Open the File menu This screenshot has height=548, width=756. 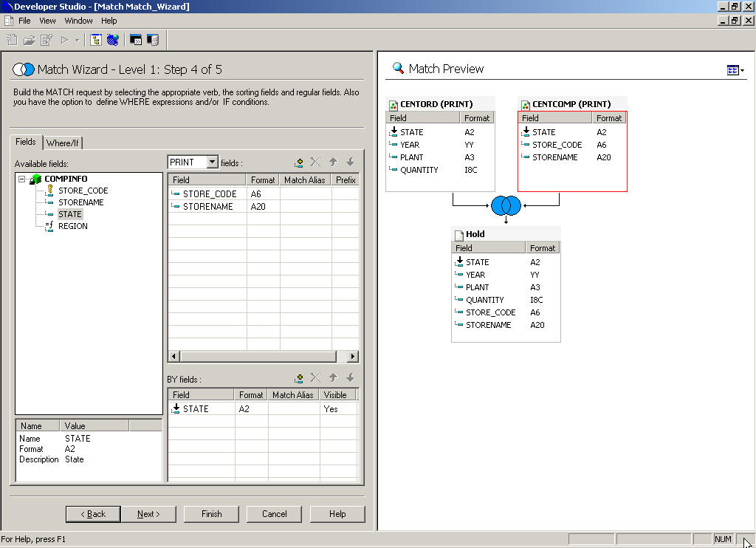point(24,21)
